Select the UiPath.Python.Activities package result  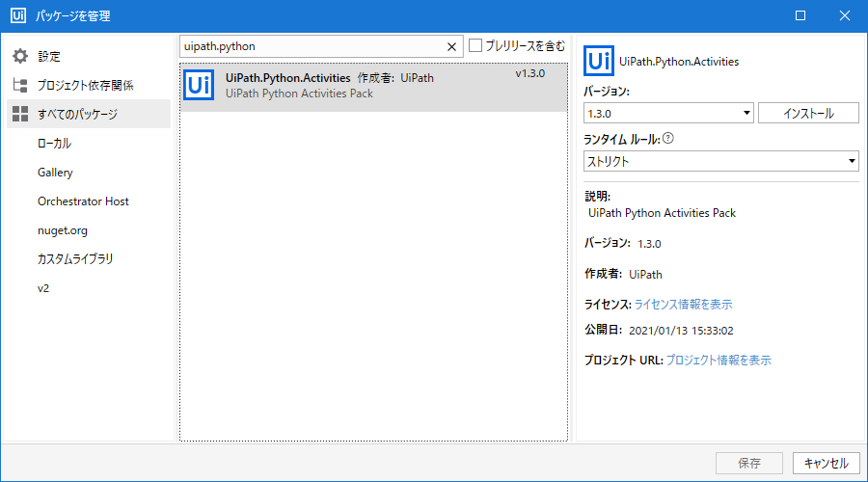point(373,88)
